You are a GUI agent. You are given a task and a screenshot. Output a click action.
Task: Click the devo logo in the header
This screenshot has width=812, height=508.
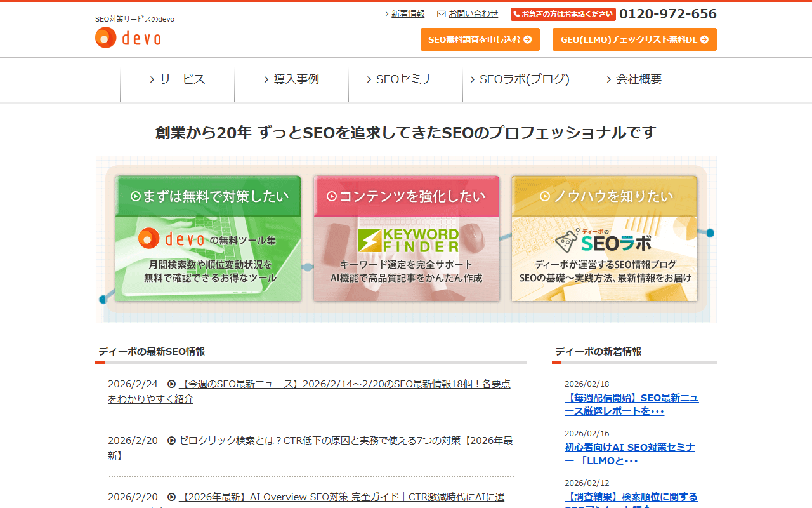click(128, 38)
